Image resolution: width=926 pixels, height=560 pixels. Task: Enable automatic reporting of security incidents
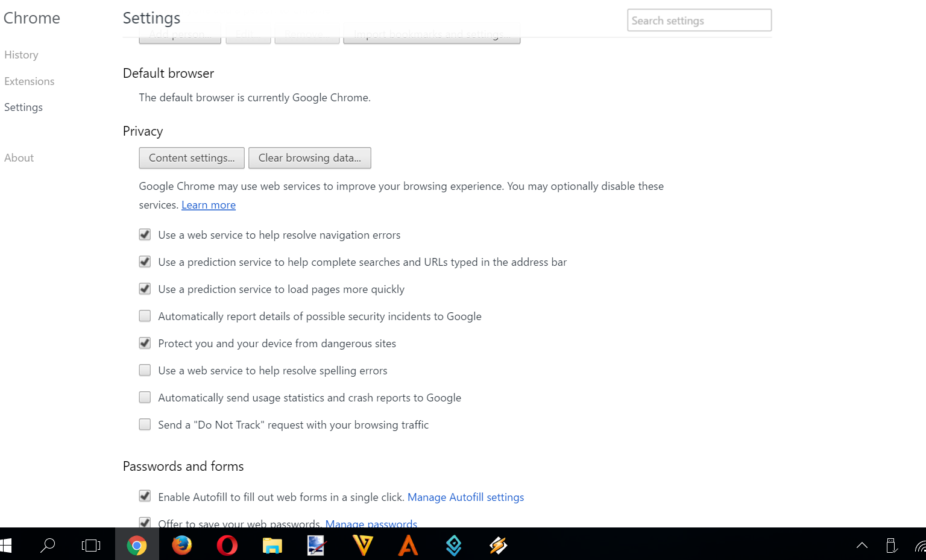pyautogui.click(x=145, y=316)
